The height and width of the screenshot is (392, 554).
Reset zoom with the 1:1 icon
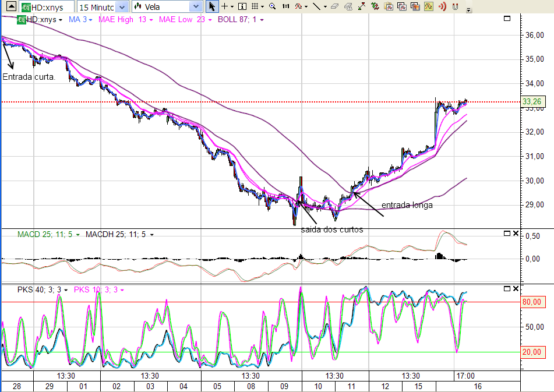tap(285, 6)
